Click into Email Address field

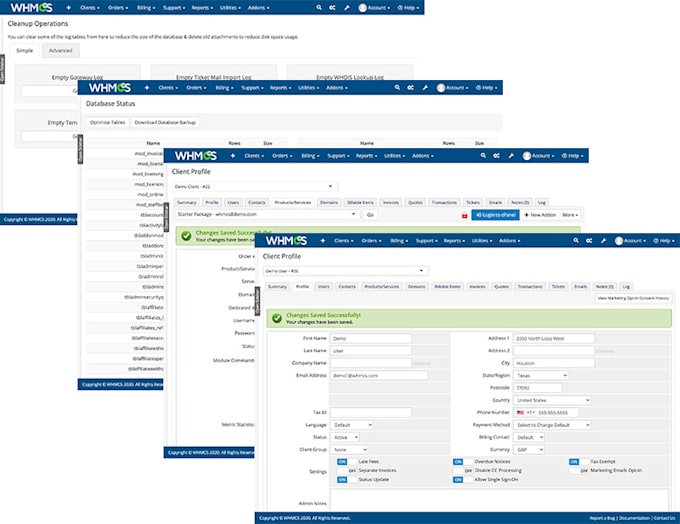tap(379, 376)
